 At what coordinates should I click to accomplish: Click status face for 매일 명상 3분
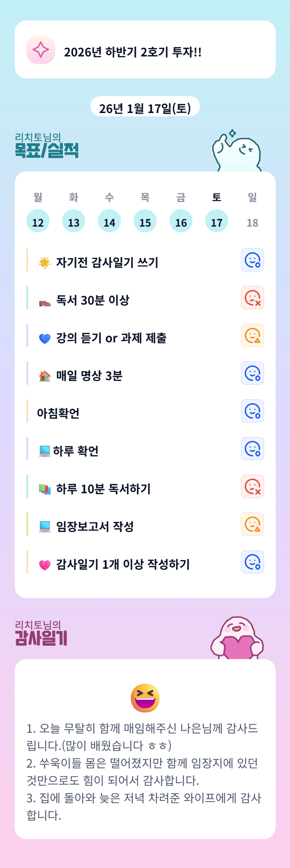pos(252,373)
